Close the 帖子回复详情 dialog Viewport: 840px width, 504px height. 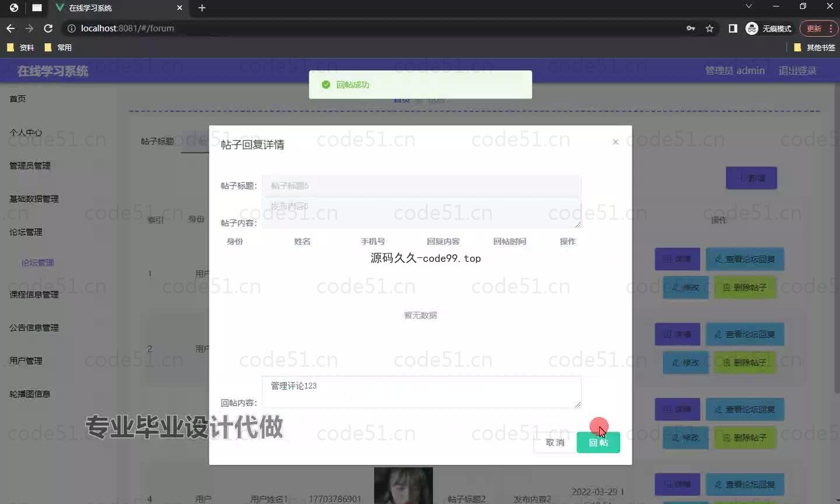point(615,142)
